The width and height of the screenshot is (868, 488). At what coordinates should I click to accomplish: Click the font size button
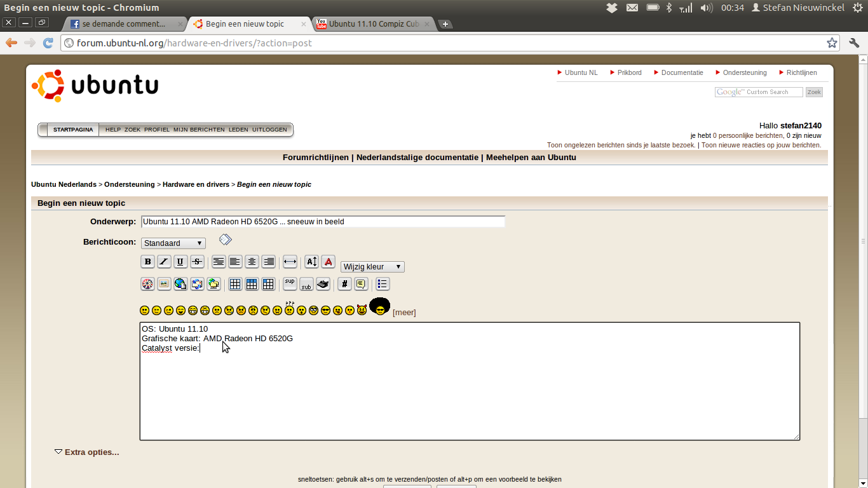click(311, 261)
